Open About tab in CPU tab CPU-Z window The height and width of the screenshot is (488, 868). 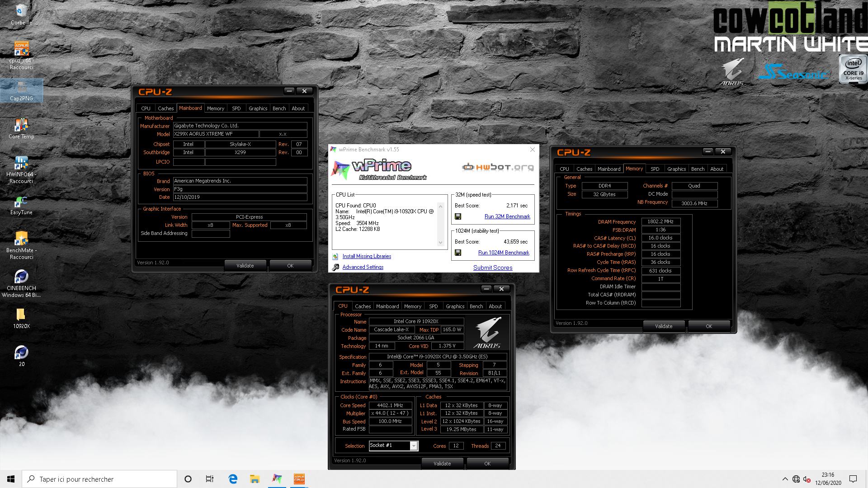click(495, 306)
